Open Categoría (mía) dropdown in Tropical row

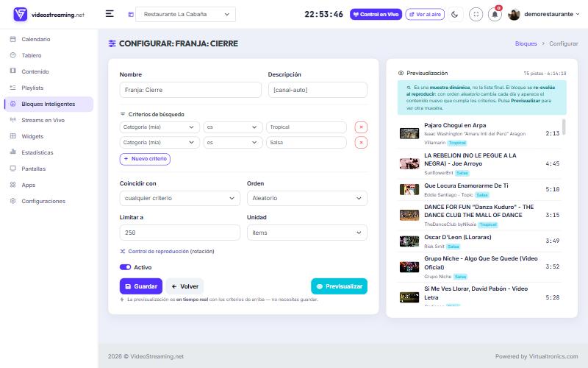click(x=159, y=127)
